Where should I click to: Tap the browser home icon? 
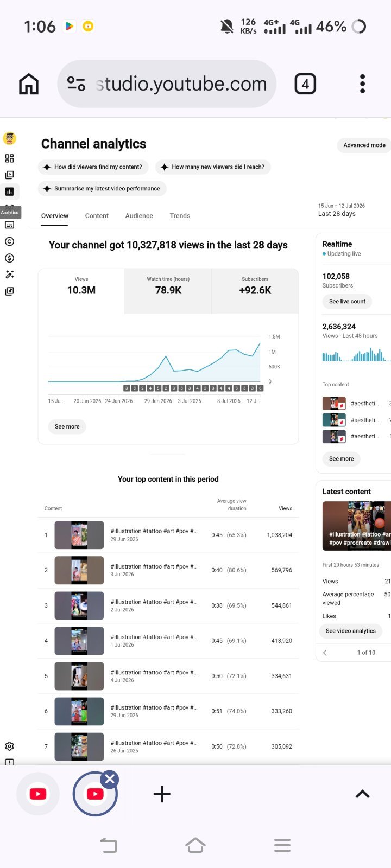click(29, 84)
